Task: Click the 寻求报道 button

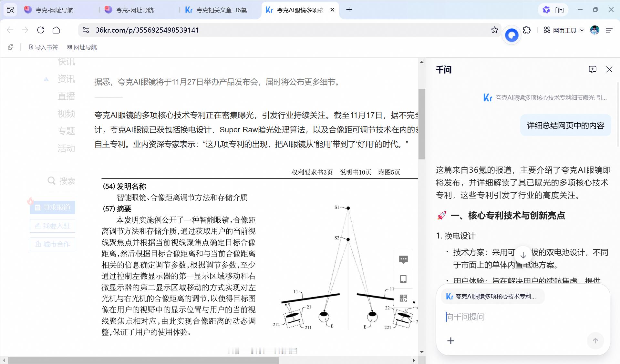Action: click(x=53, y=207)
